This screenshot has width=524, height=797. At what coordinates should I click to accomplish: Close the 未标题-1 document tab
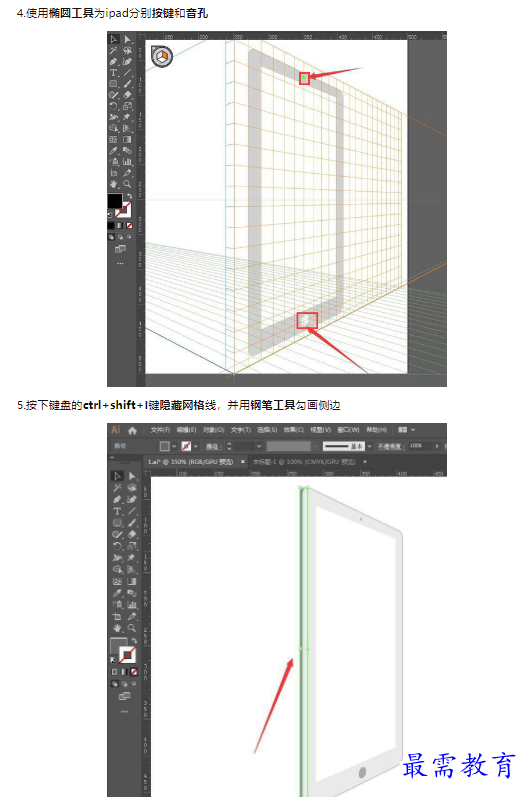click(x=365, y=462)
